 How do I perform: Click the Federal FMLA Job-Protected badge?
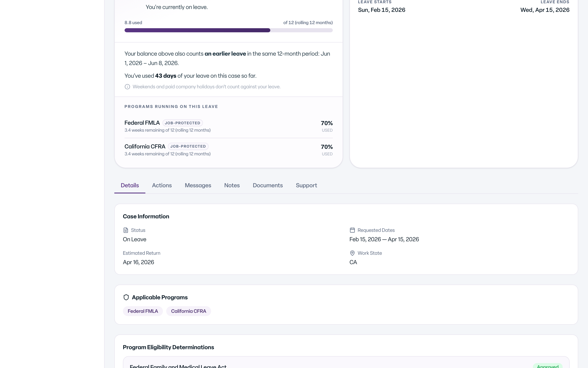point(183,123)
